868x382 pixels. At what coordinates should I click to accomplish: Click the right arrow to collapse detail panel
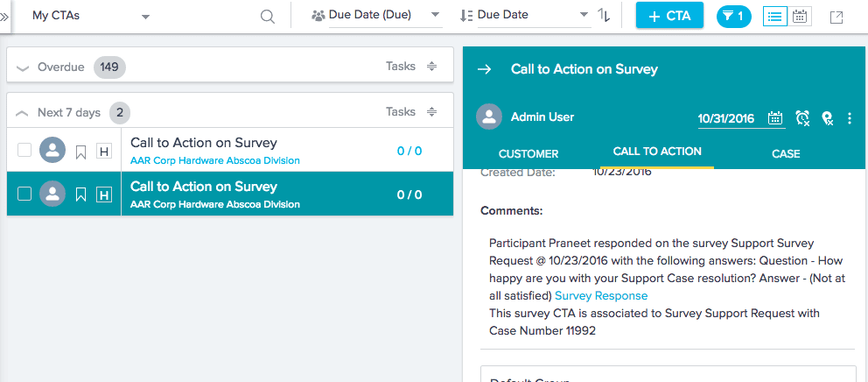coord(485,69)
